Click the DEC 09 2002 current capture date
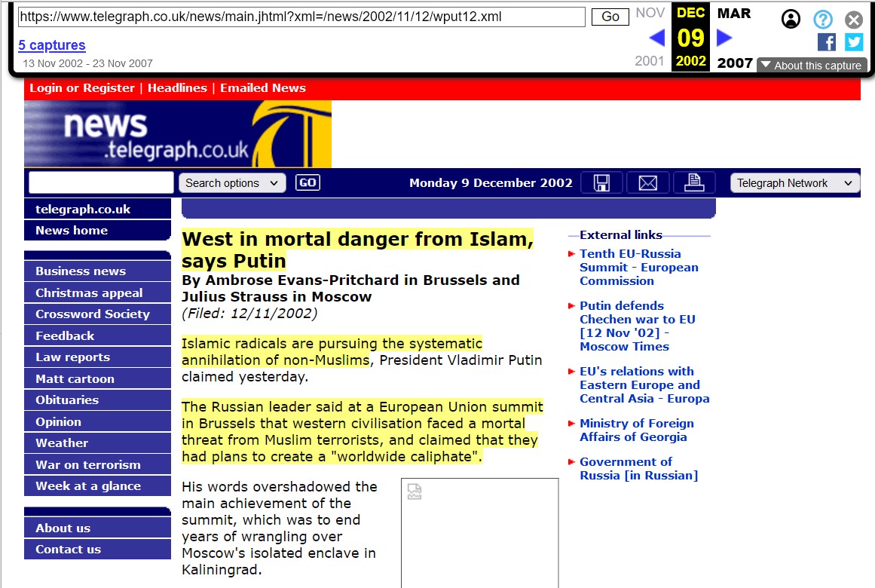The height and width of the screenshot is (588, 875). [690, 37]
